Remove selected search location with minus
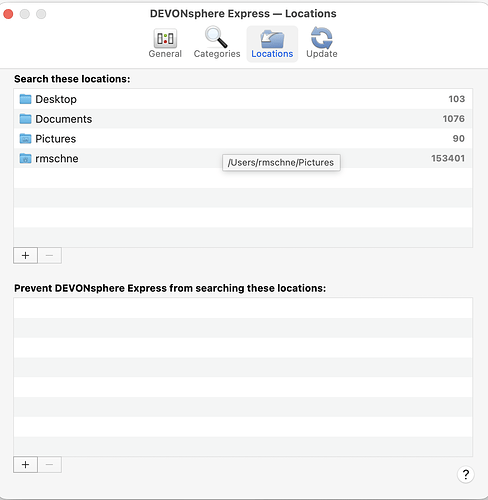The height and width of the screenshot is (500, 488). click(x=49, y=256)
